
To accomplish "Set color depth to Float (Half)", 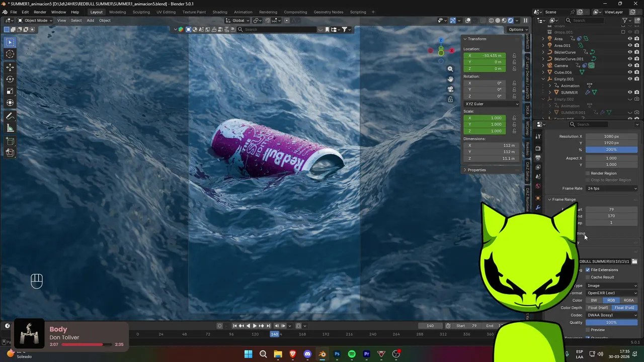I will pyautogui.click(x=598, y=308).
